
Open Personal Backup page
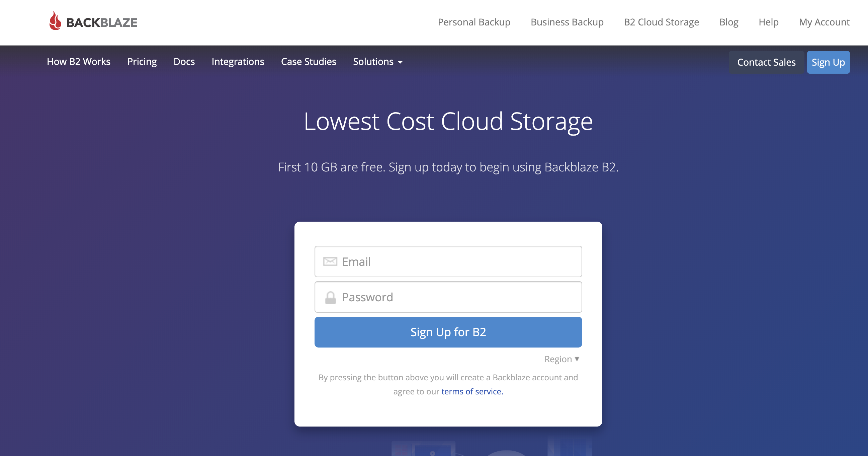[x=474, y=22]
